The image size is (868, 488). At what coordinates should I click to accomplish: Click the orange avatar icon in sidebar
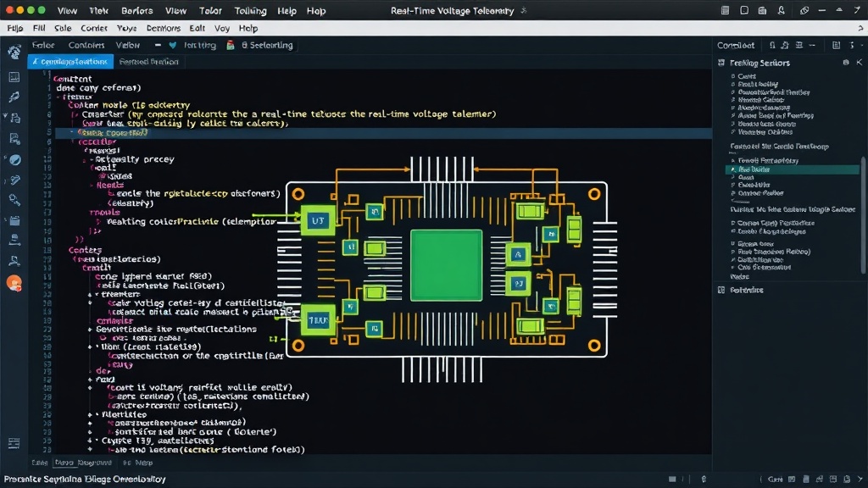(14, 283)
